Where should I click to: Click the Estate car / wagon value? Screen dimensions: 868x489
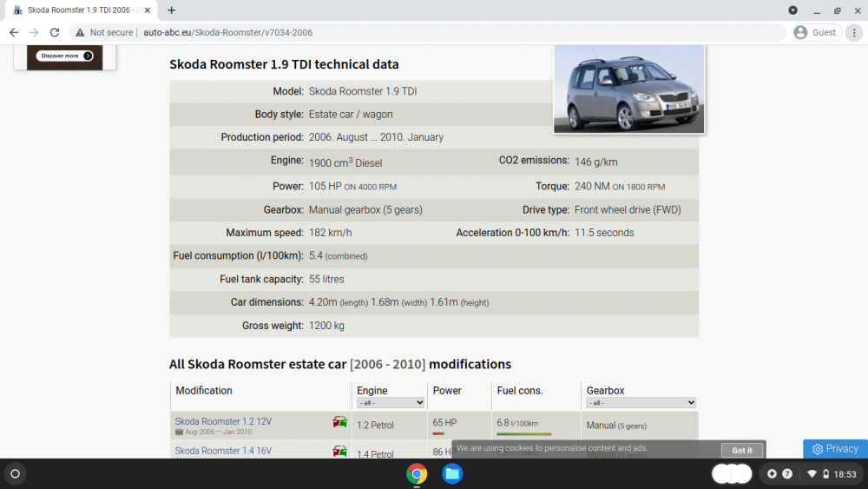(351, 115)
